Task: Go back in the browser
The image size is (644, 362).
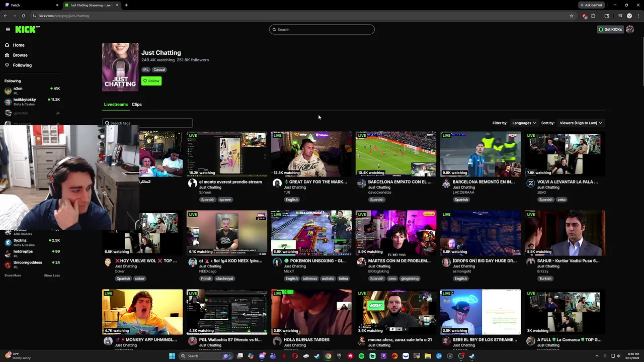Action: coord(6,16)
